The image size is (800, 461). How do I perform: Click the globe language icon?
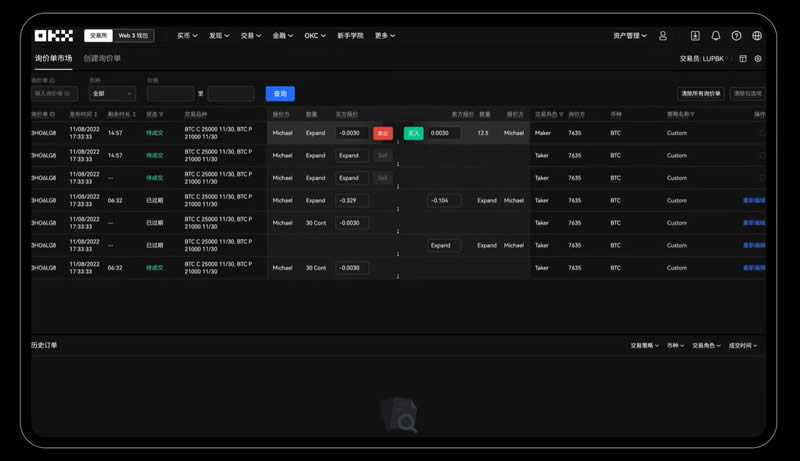757,36
